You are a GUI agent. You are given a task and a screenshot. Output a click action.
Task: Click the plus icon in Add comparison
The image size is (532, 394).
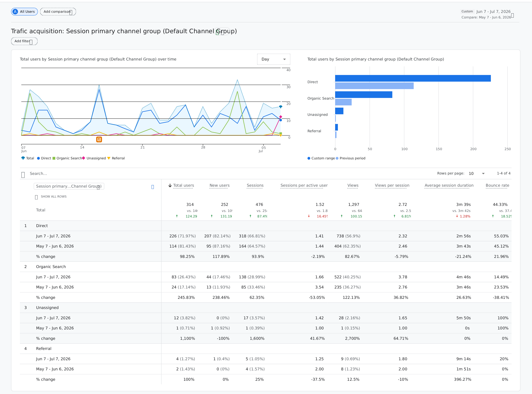pyautogui.click(x=71, y=12)
